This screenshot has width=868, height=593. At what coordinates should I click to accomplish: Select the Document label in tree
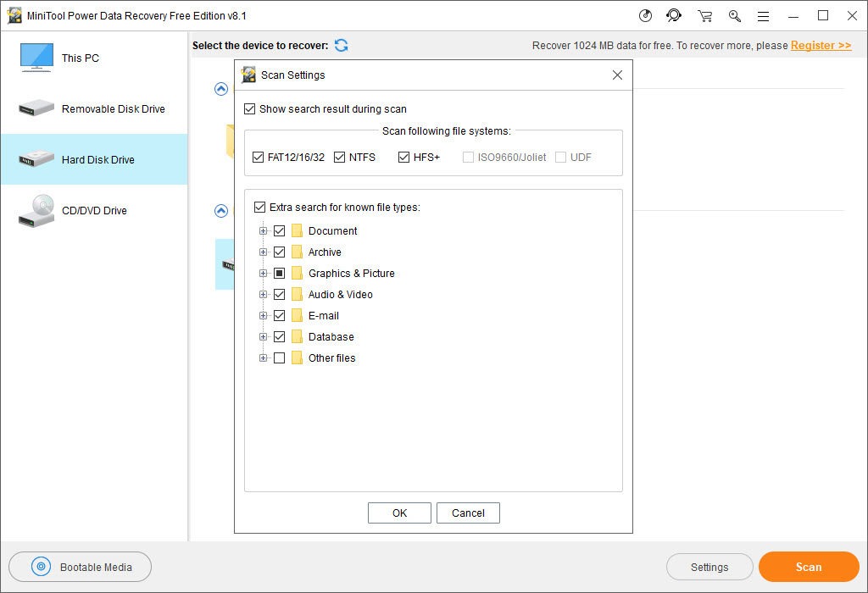tap(332, 230)
